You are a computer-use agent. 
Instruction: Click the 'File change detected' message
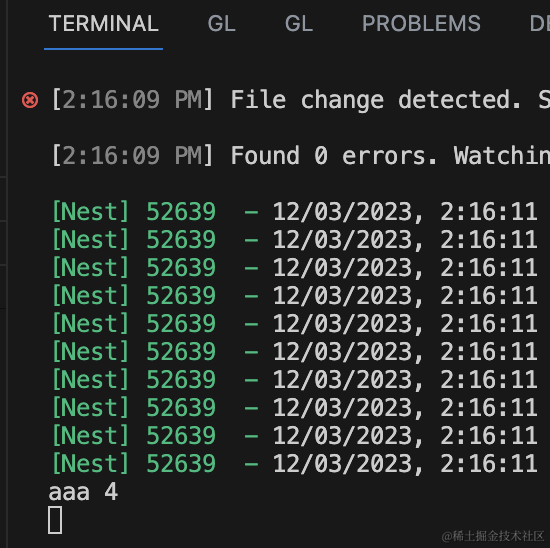click(x=376, y=100)
